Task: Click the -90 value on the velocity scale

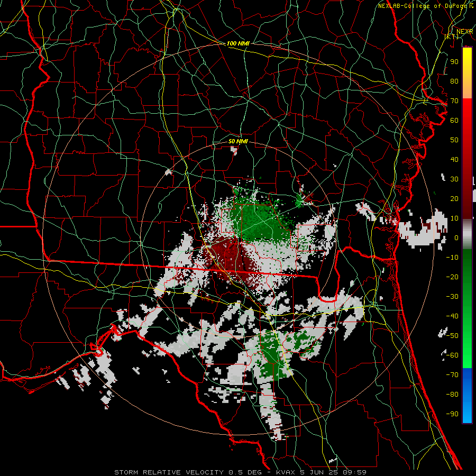Action: click(x=452, y=414)
